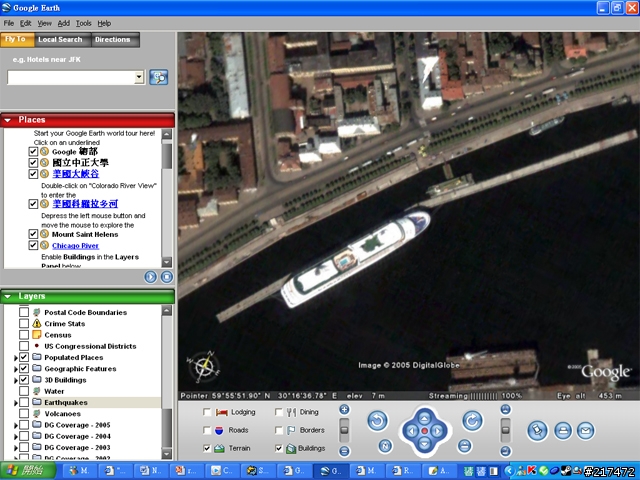Disable the Terrain checkbox
The width and height of the screenshot is (640, 480).
(x=207, y=448)
